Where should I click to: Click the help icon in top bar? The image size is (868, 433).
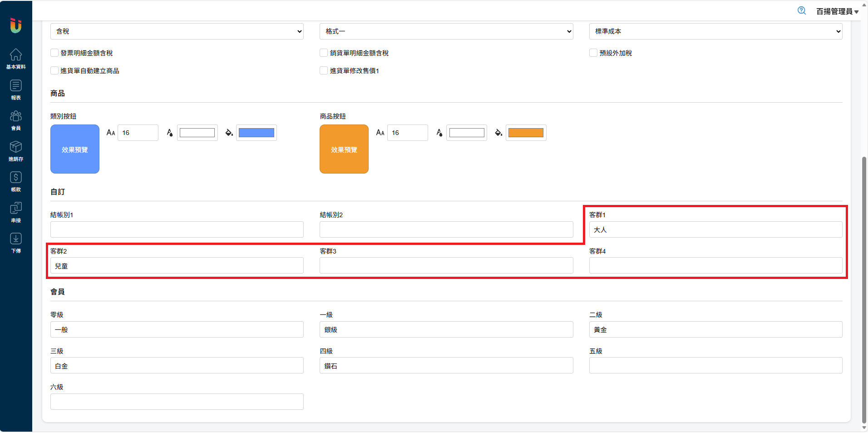[802, 11]
